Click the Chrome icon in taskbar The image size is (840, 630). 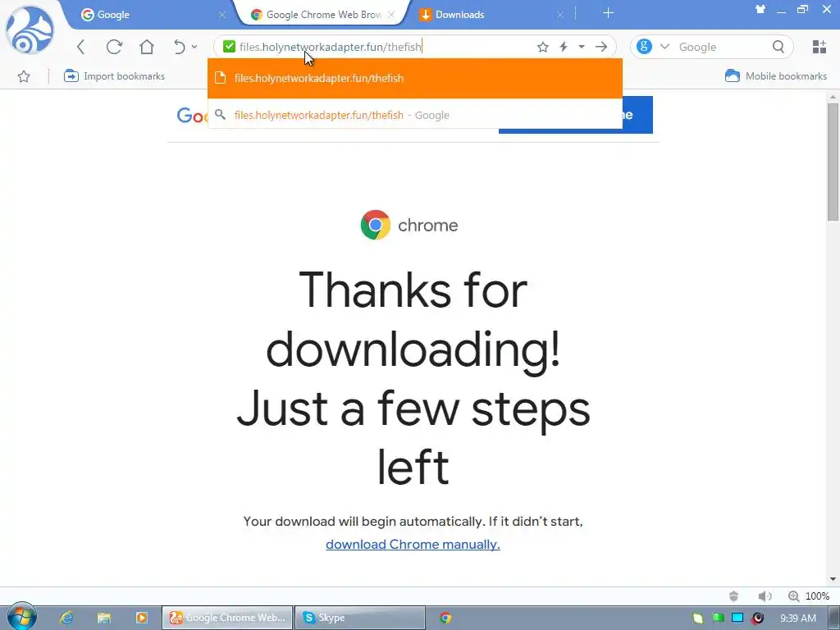pyautogui.click(x=445, y=618)
